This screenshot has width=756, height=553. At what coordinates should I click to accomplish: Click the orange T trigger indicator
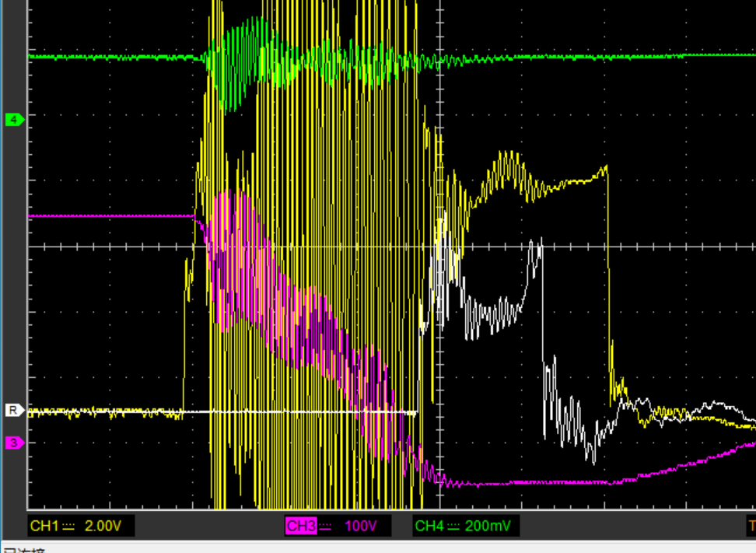pyautogui.click(x=751, y=526)
